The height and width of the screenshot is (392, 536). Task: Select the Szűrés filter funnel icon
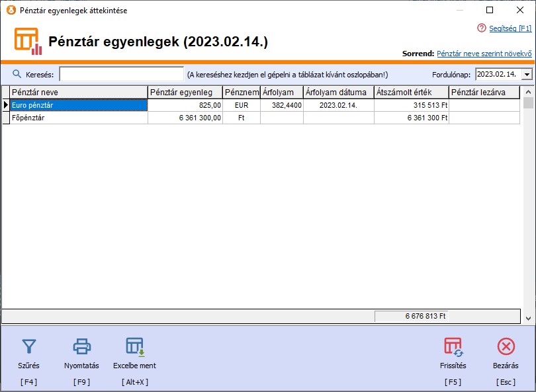pyautogui.click(x=29, y=346)
